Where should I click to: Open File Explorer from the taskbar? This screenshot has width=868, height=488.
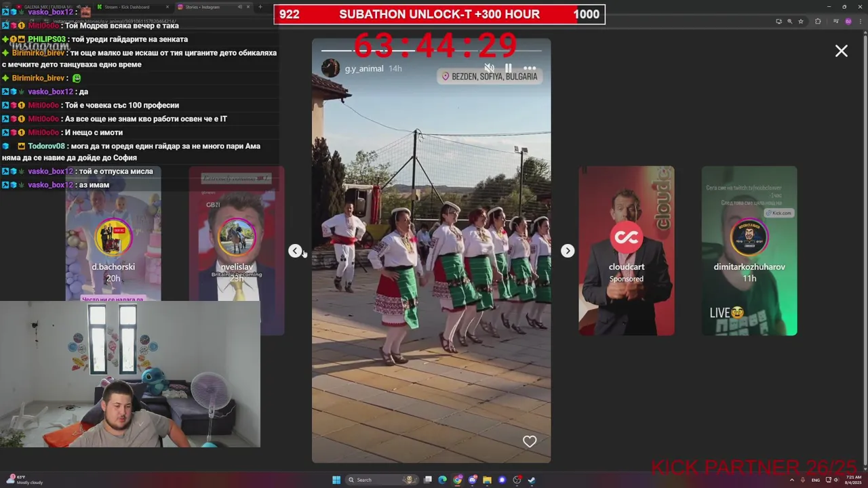[x=488, y=480]
